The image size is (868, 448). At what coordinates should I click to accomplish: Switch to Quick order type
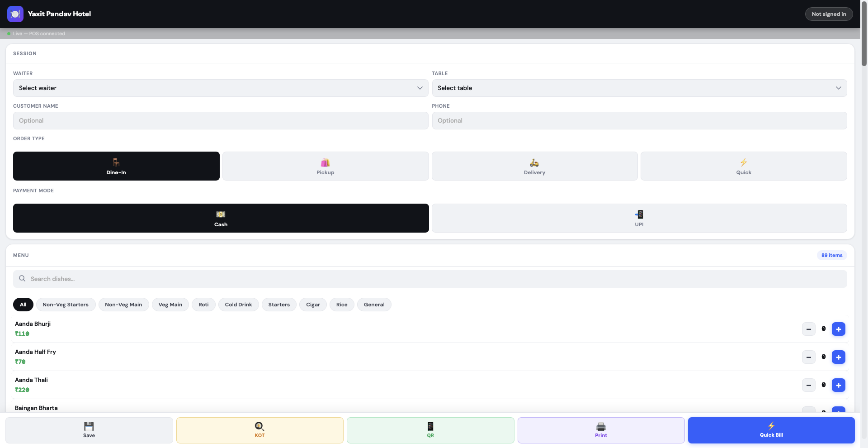[x=744, y=166]
